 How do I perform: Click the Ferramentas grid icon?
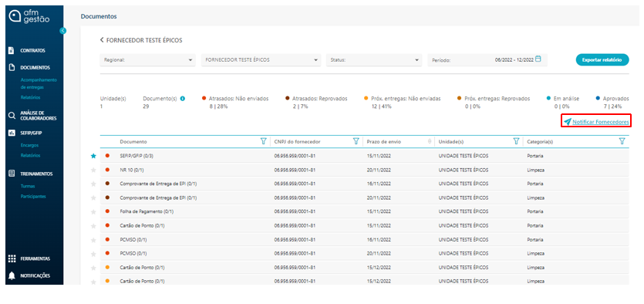(x=12, y=258)
